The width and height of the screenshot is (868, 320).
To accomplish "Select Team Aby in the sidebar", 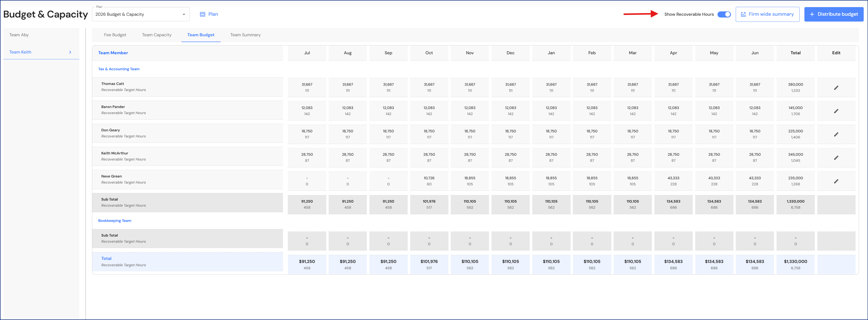I will 19,35.
